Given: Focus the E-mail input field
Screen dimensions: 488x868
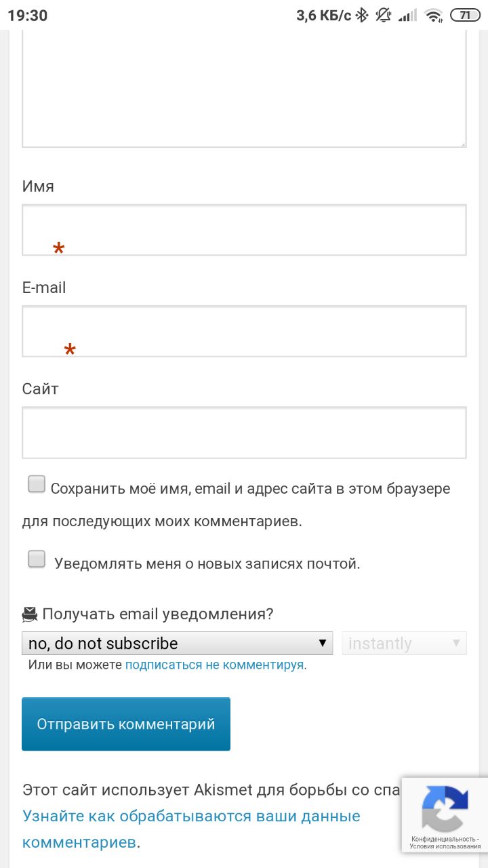Looking at the screenshot, I should pos(244,331).
